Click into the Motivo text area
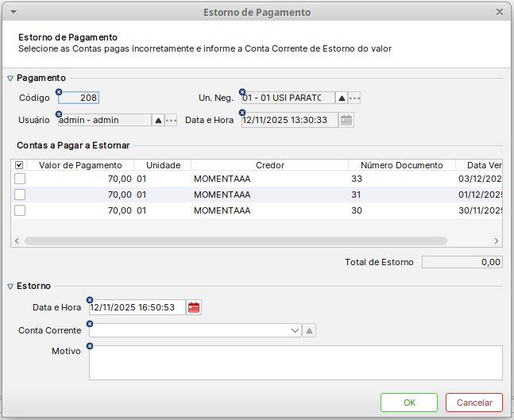Viewport: 514px width, 420px height. point(296,363)
